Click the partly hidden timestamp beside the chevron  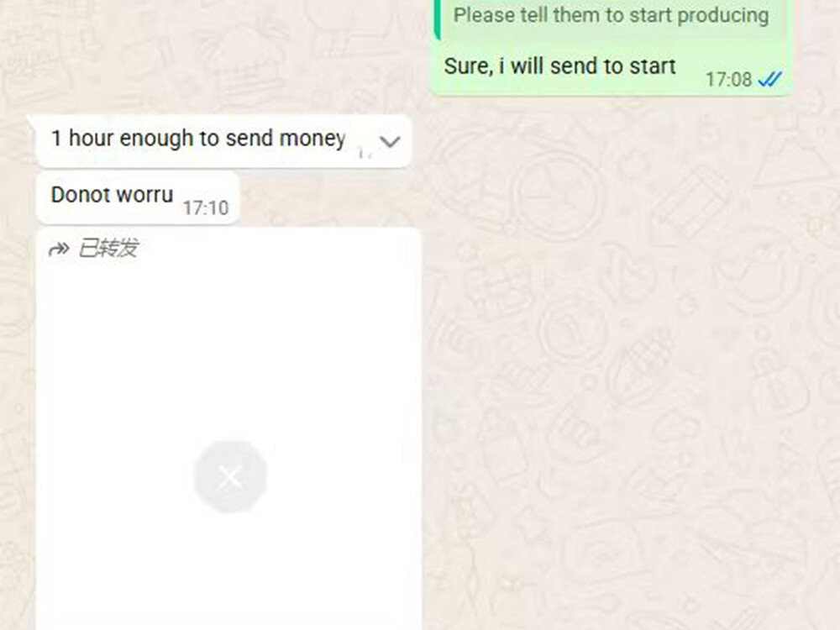pyautogui.click(x=365, y=153)
